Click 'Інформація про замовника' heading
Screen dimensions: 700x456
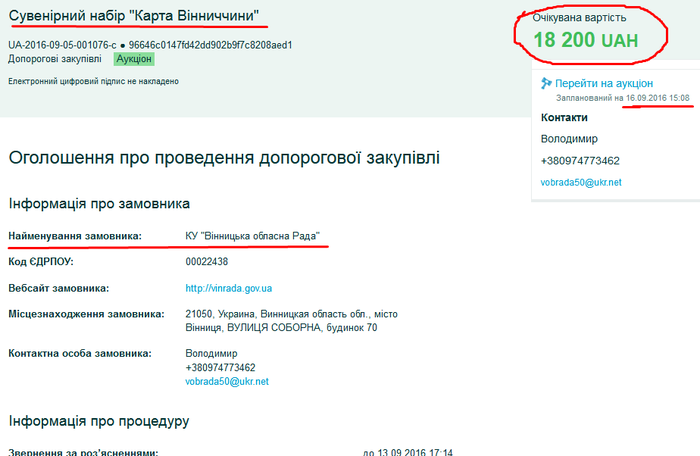(x=99, y=204)
